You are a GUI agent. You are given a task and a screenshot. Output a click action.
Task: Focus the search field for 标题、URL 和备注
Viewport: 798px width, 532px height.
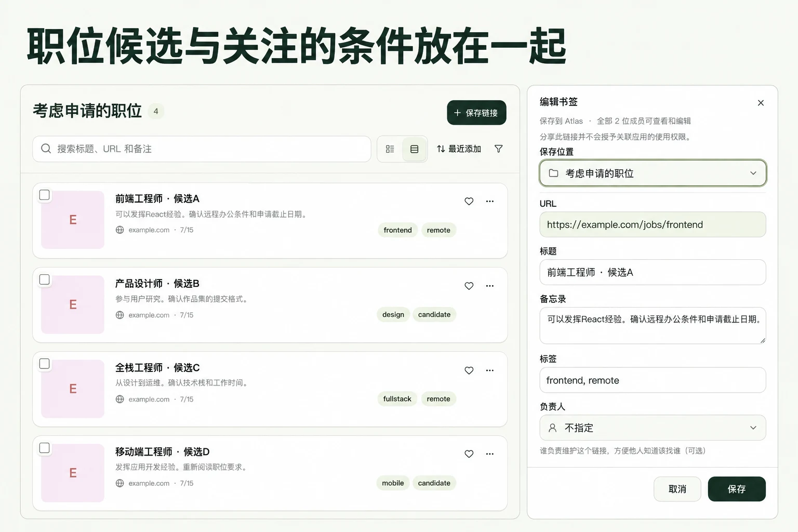click(202, 149)
